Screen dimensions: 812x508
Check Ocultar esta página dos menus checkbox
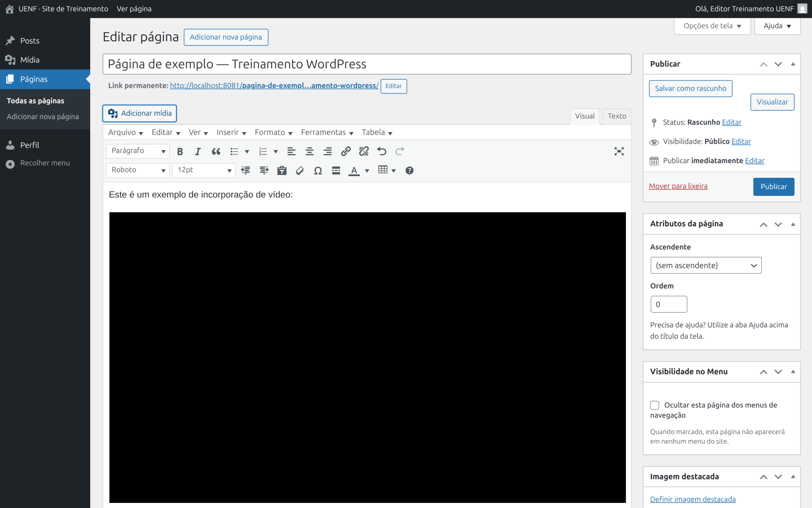pos(655,405)
